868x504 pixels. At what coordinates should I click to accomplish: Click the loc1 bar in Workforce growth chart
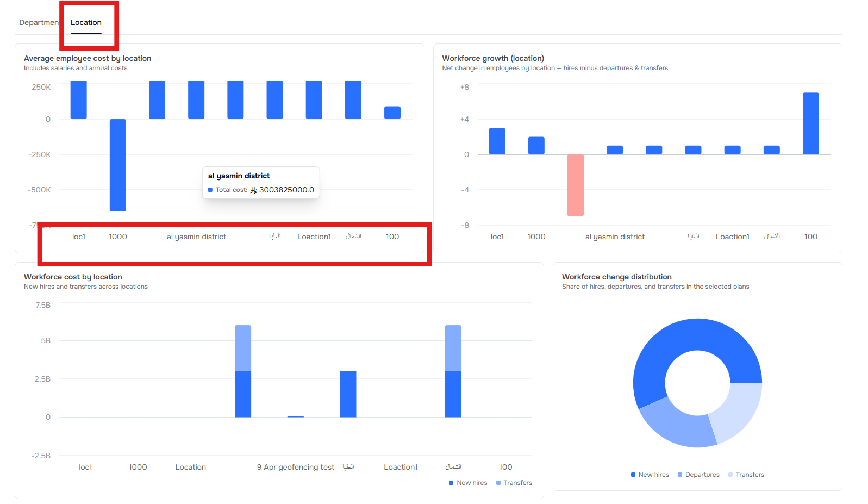pyautogui.click(x=497, y=141)
